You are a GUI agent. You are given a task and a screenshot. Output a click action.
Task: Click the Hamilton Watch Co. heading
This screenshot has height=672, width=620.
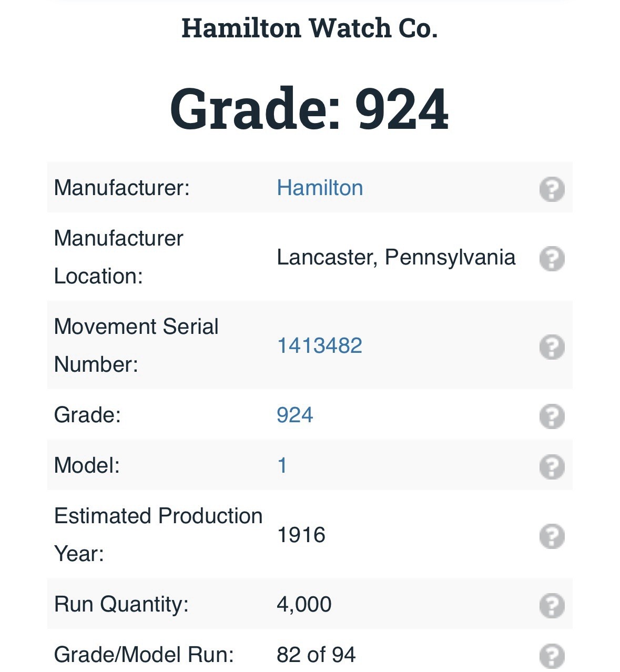pyautogui.click(x=309, y=28)
